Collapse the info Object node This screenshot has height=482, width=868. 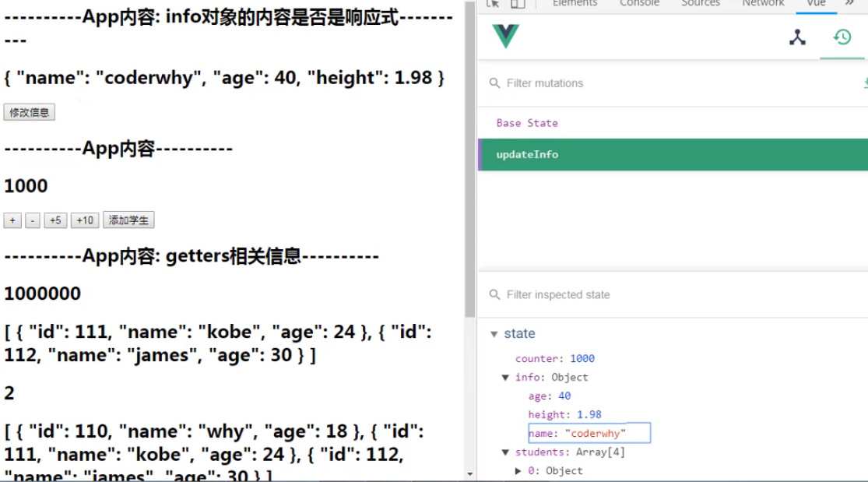click(x=505, y=378)
